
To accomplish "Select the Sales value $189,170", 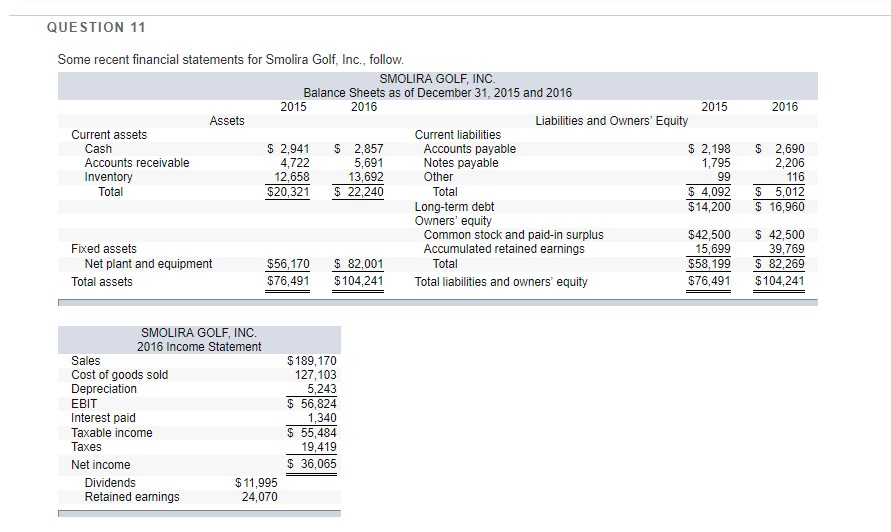I will (312, 361).
